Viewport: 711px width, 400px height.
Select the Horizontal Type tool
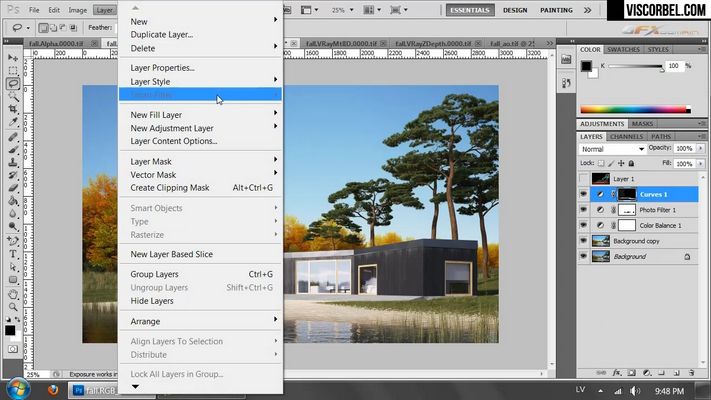(13, 254)
